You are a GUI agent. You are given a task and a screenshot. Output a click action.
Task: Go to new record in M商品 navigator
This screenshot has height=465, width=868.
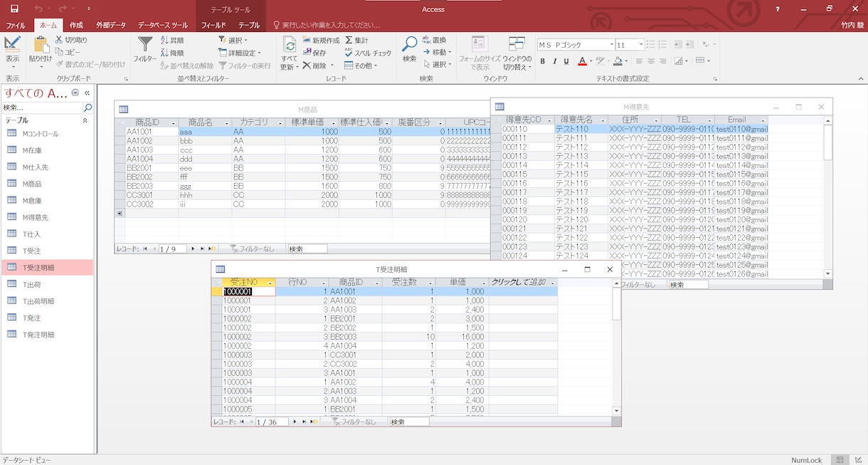coord(212,249)
